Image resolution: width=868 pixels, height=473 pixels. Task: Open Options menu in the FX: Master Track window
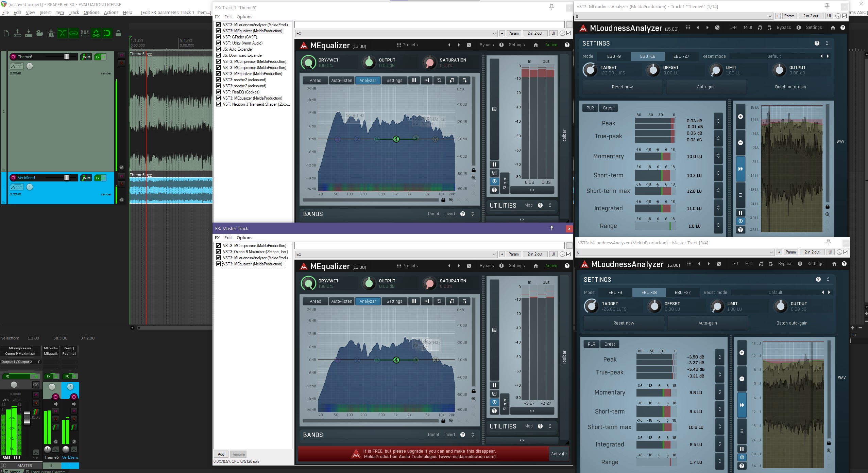pos(244,238)
